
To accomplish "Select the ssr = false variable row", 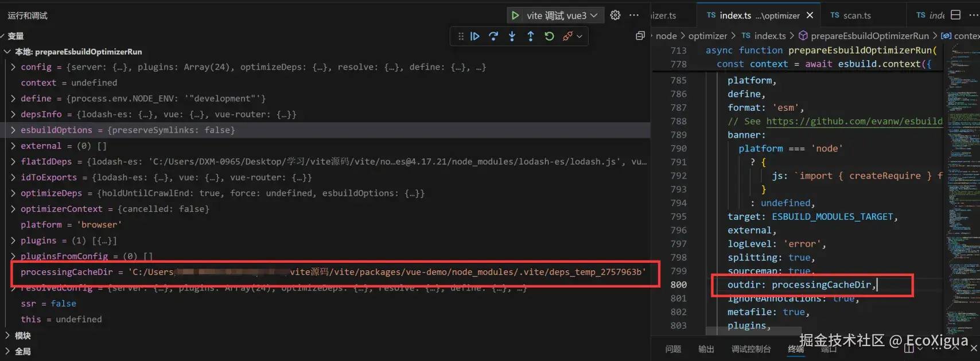I will [x=325, y=304].
